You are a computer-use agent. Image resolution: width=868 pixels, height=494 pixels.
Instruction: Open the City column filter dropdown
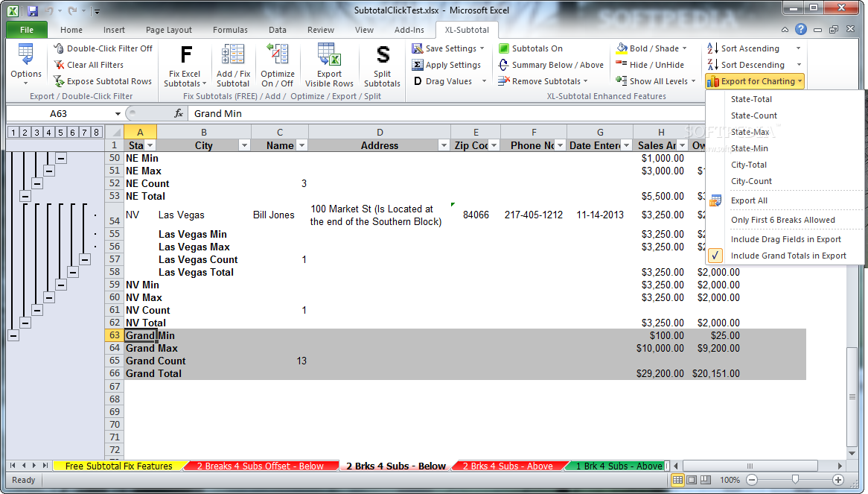coord(244,145)
